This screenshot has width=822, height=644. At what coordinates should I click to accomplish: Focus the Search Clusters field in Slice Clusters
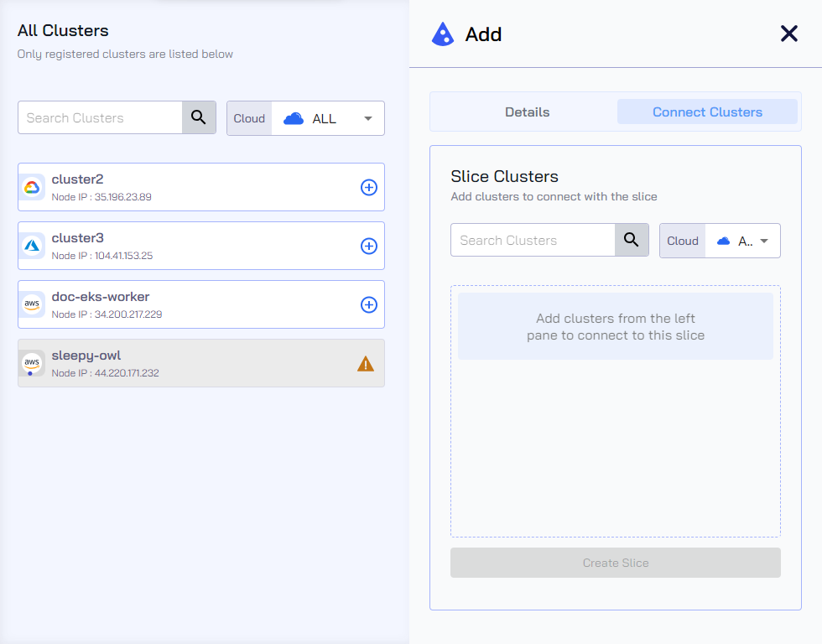pyautogui.click(x=533, y=240)
